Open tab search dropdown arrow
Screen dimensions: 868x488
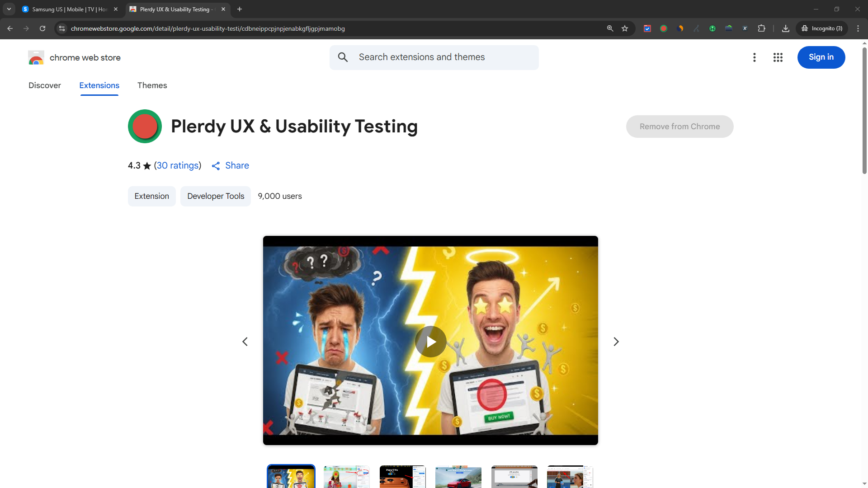pyautogui.click(x=9, y=9)
